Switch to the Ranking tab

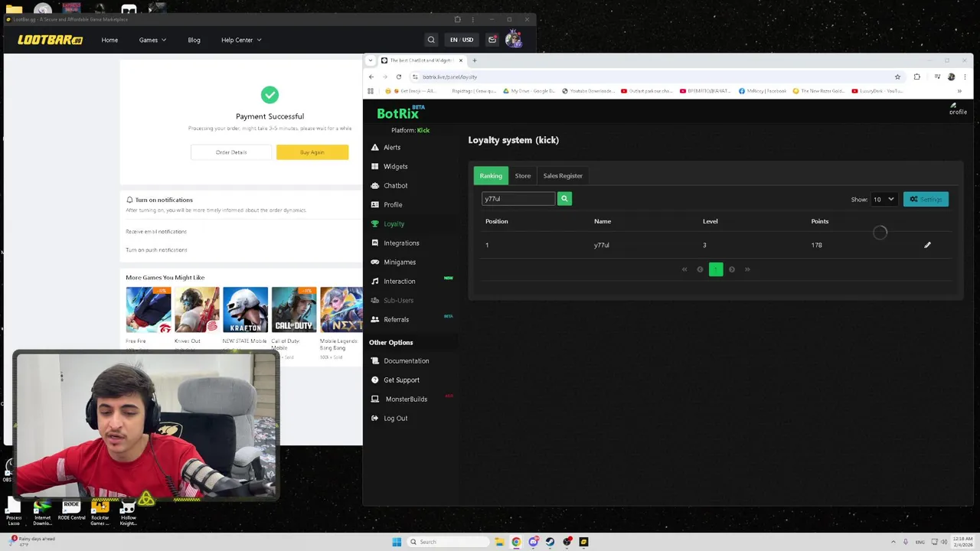pyautogui.click(x=491, y=176)
